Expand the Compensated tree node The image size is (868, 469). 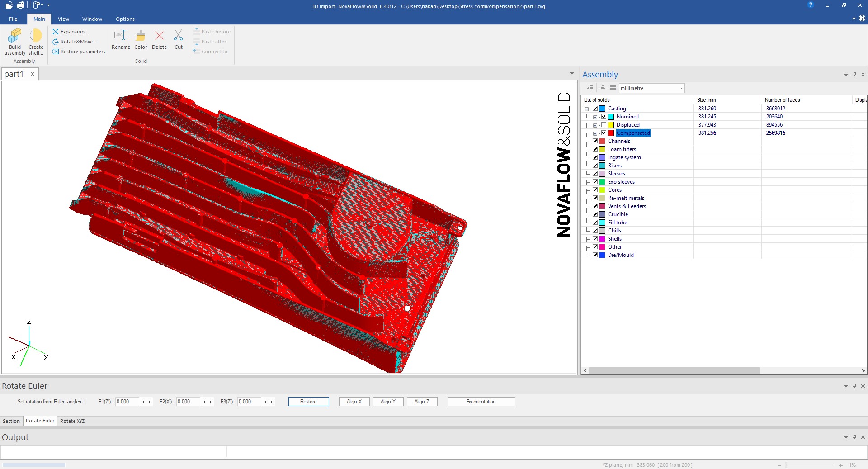595,133
